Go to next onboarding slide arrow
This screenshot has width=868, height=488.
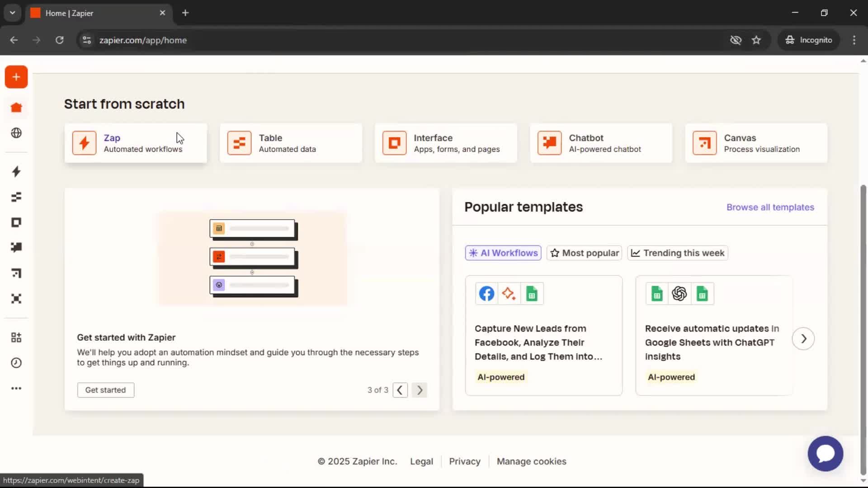click(x=420, y=390)
